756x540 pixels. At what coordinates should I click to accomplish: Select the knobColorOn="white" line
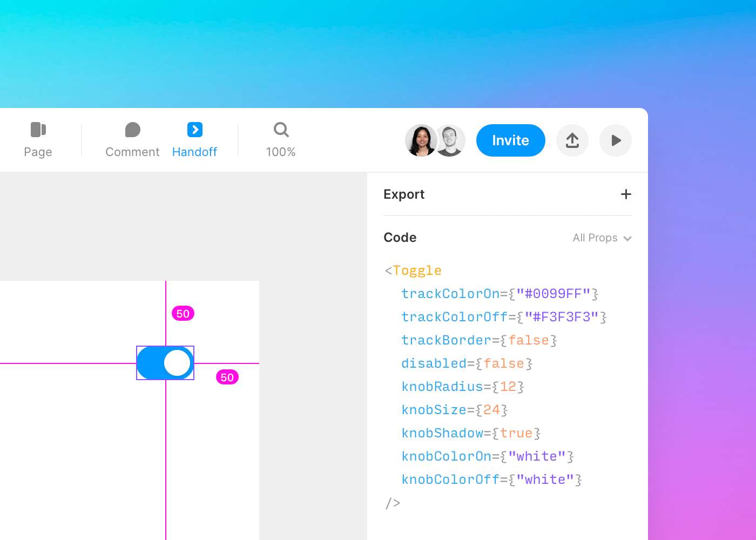pyautogui.click(x=488, y=456)
